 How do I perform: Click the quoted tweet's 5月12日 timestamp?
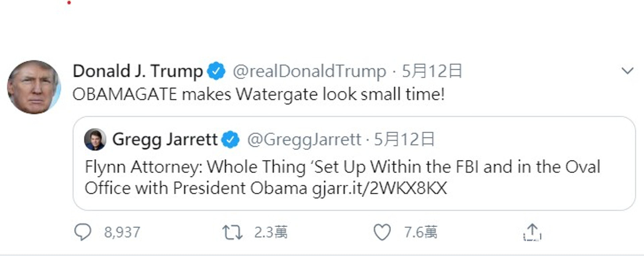tap(404, 140)
